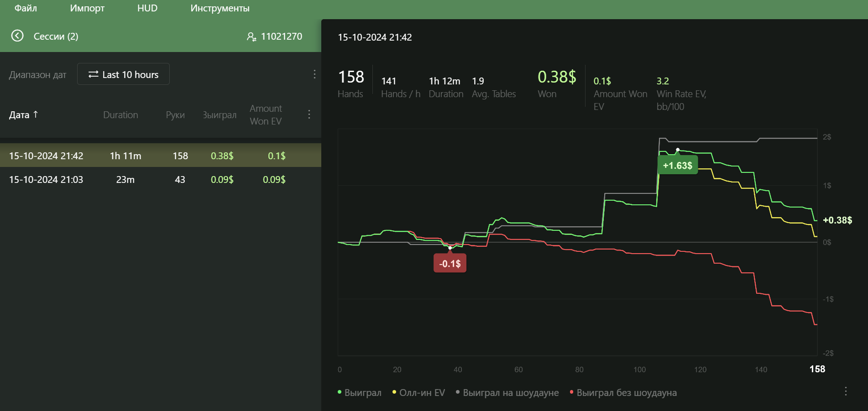Select the session row 15-10-2024 21:03
Viewport: 868px width, 411px height.
[x=161, y=179]
